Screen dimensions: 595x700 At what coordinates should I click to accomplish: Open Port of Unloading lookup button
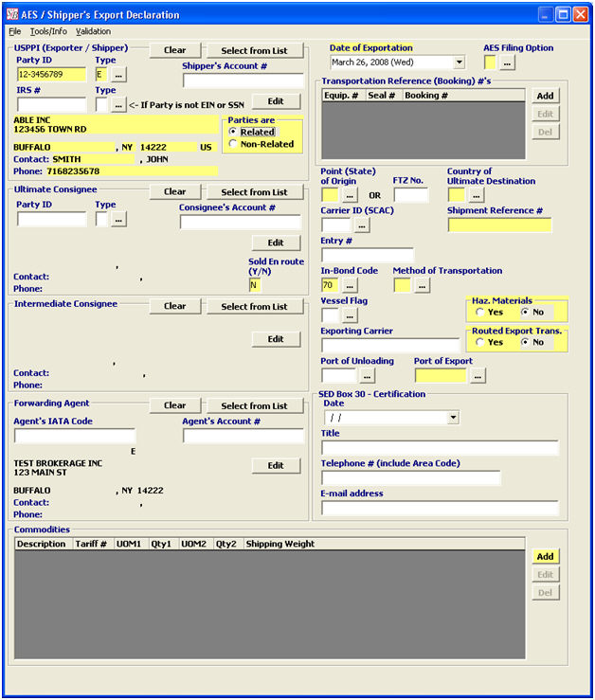point(367,376)
